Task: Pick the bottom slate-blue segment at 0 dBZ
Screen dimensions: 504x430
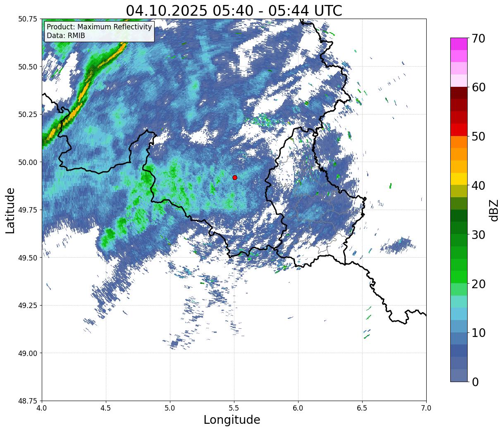Action: coord(459,375)
